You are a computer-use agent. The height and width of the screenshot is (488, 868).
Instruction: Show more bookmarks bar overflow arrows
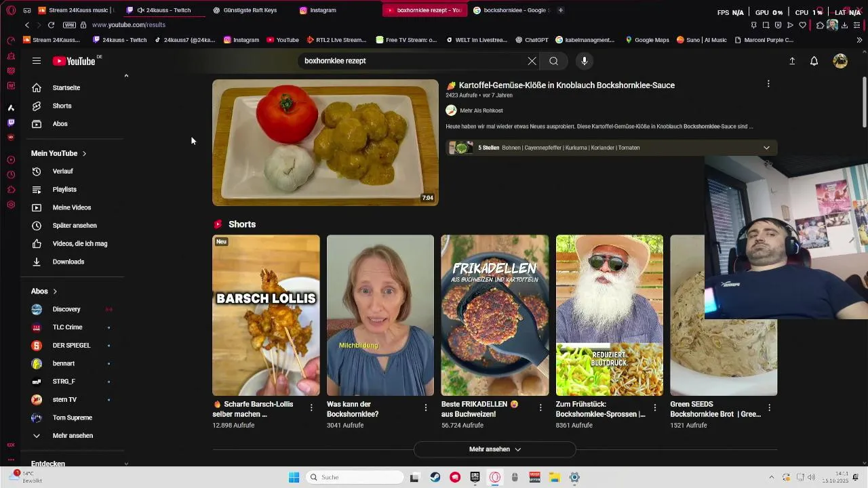[859, 40]
